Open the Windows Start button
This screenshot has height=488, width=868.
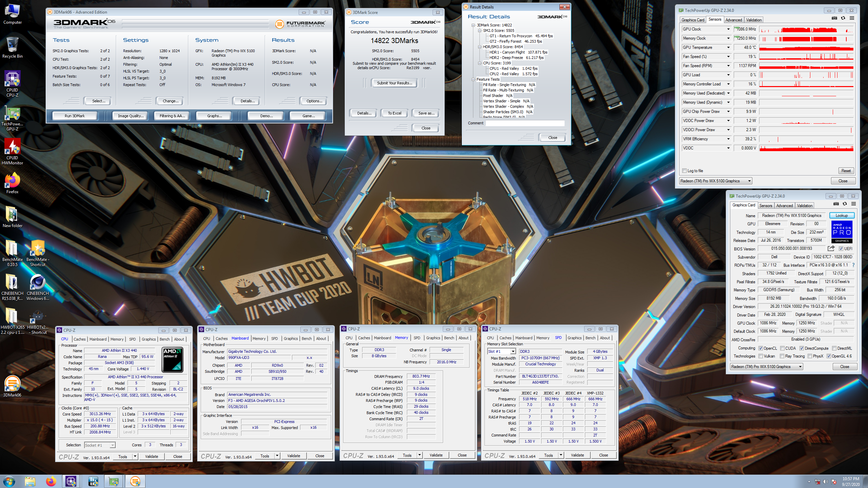point(9,481)
